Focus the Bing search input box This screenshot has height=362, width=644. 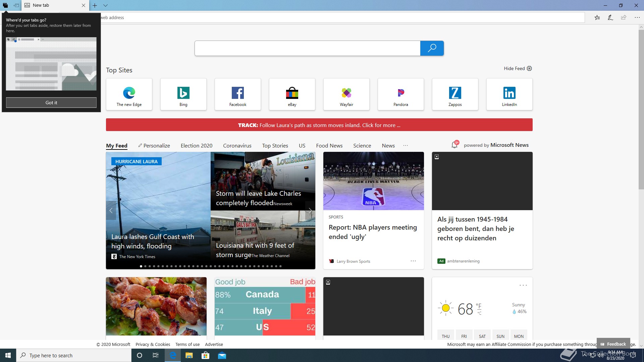(307, 48)
